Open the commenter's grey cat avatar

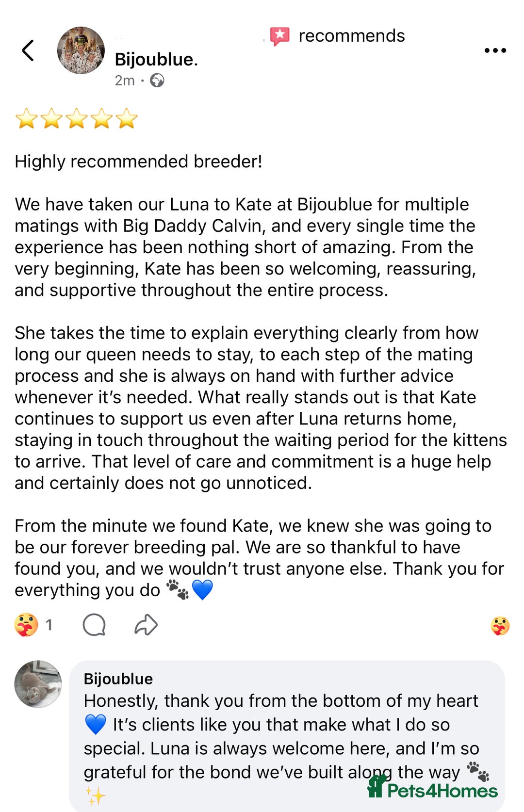point(38,683)
